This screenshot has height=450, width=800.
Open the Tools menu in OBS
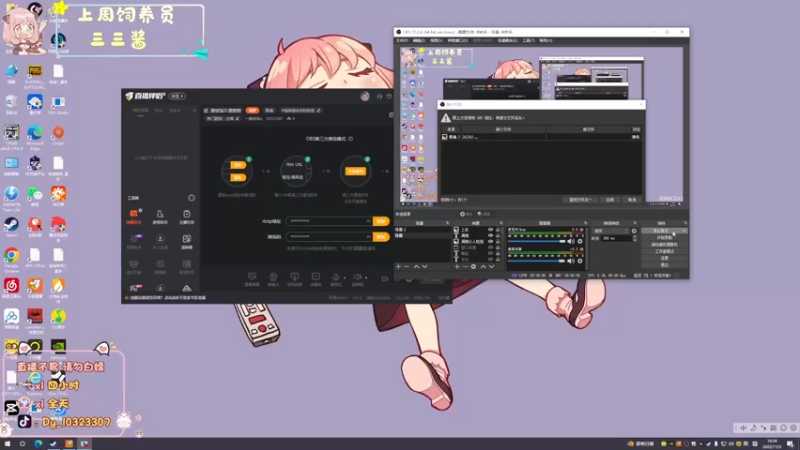pos(528,40)
